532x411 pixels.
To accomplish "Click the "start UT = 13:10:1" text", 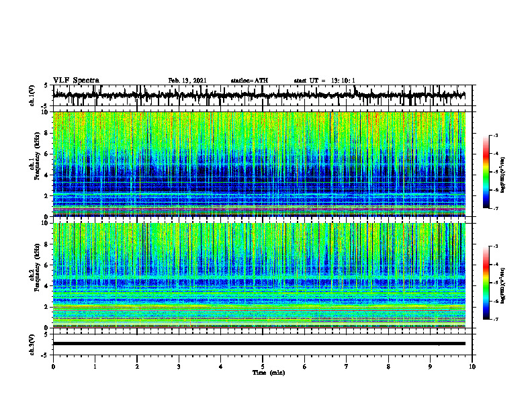I will (324, 81).
